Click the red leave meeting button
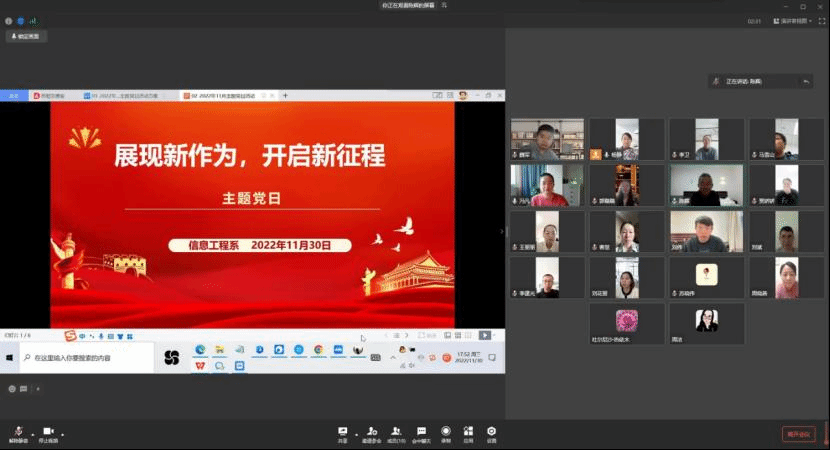Viewport: 830px width, 450px height. (799, 434)
